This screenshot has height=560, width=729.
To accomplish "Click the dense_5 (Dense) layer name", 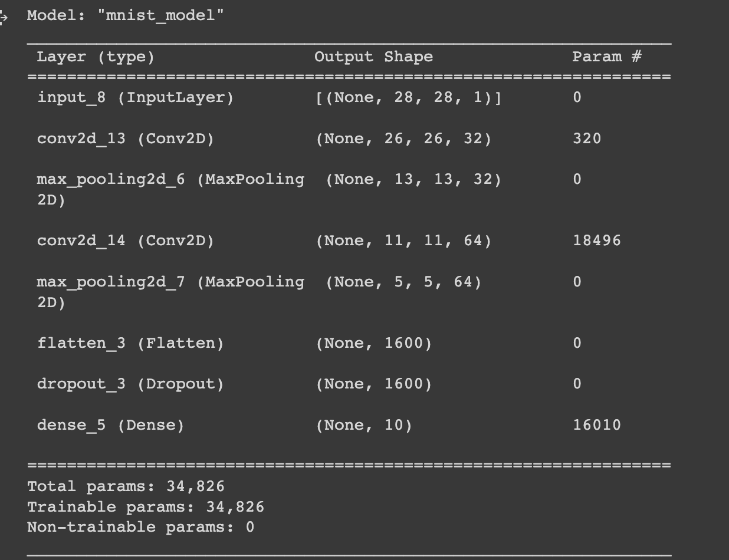I will pos(110,425).
